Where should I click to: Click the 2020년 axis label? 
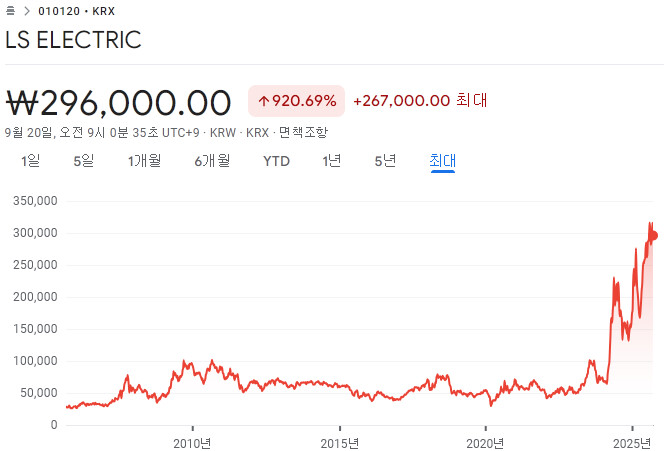click(x=485, y=443)
